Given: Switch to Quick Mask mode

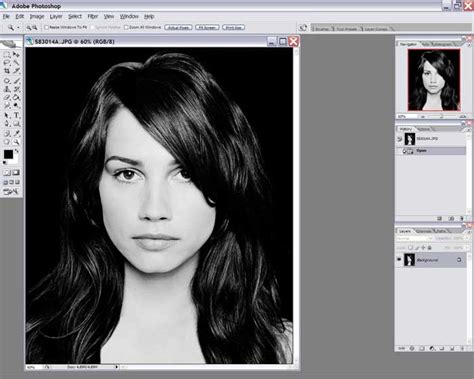Looking at the screenshot, I should [16, 173].
